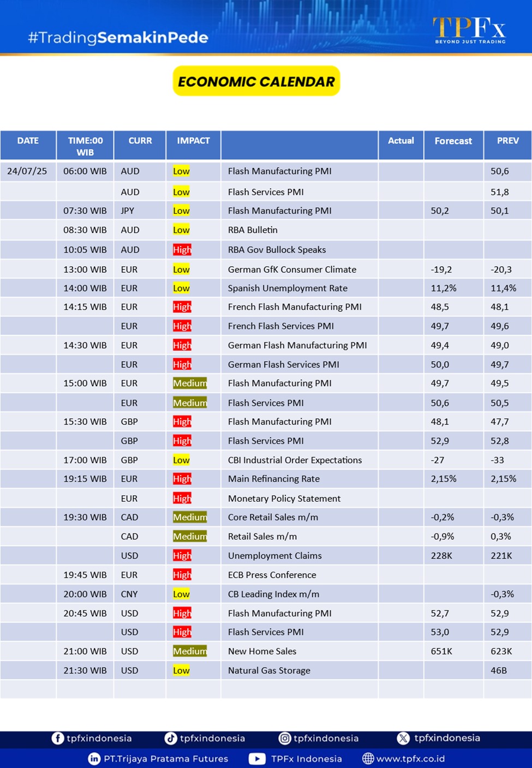Click the TikTok icon in footer

[171, 738]
